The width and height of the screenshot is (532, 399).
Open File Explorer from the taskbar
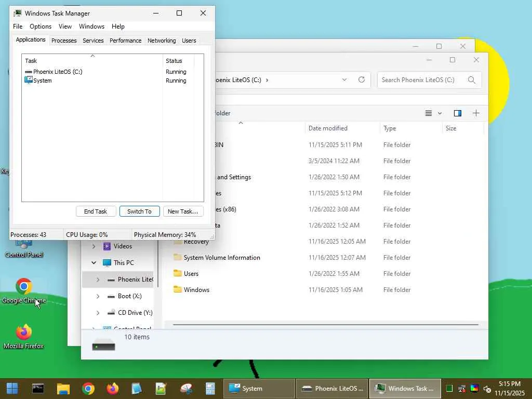[63, 389]
